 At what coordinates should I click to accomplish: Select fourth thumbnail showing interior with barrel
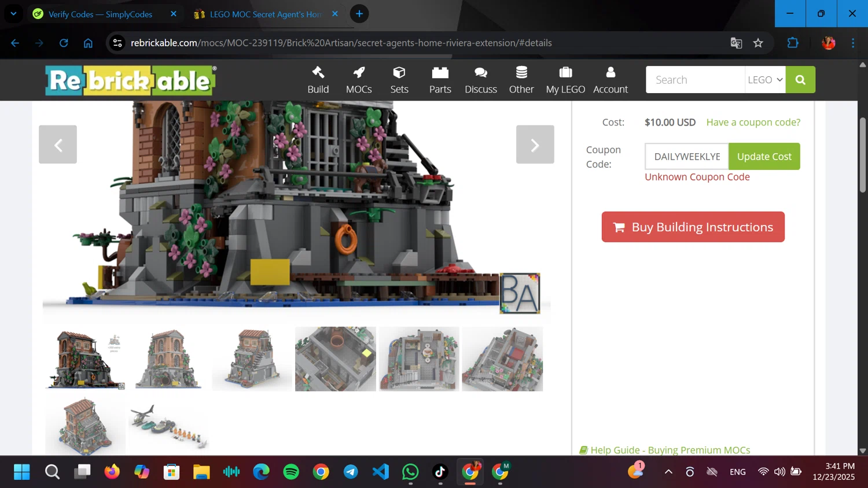(336, 359)
